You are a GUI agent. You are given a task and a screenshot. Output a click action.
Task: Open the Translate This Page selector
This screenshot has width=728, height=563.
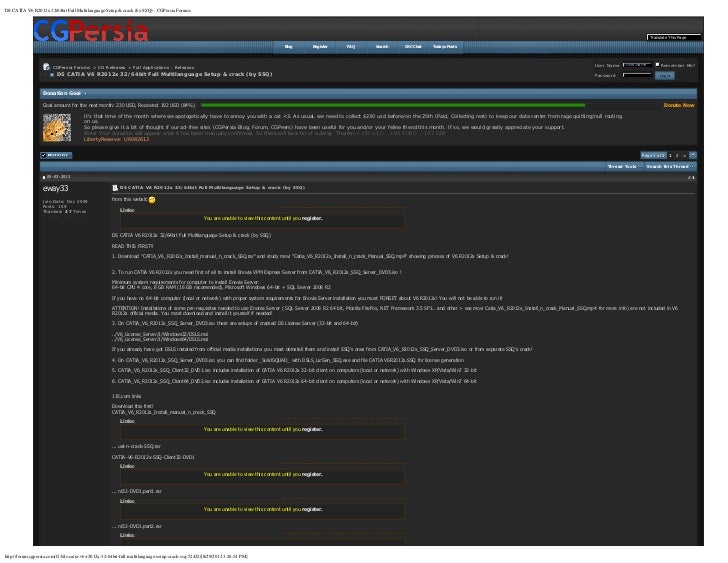(674, 37)
